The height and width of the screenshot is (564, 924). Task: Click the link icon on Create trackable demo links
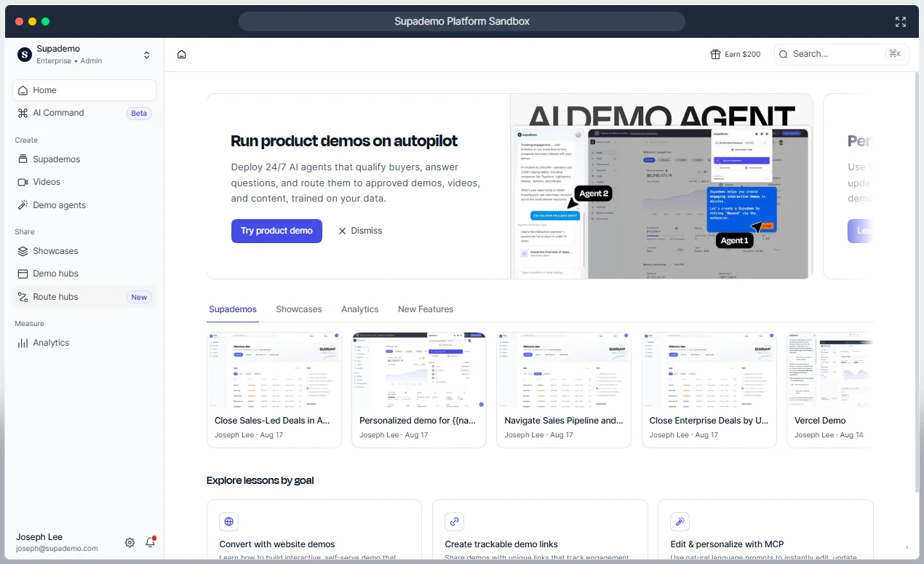tap(455, 522)
